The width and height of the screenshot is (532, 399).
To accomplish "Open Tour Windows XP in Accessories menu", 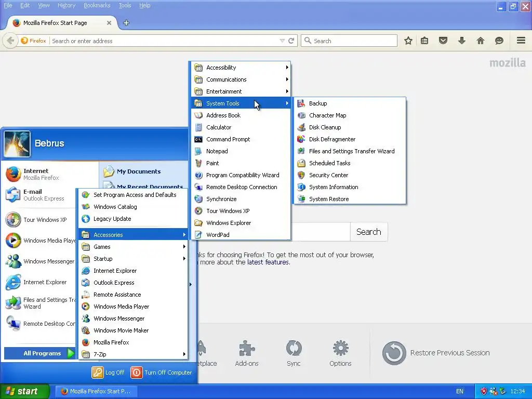I will tap(241, 211).
